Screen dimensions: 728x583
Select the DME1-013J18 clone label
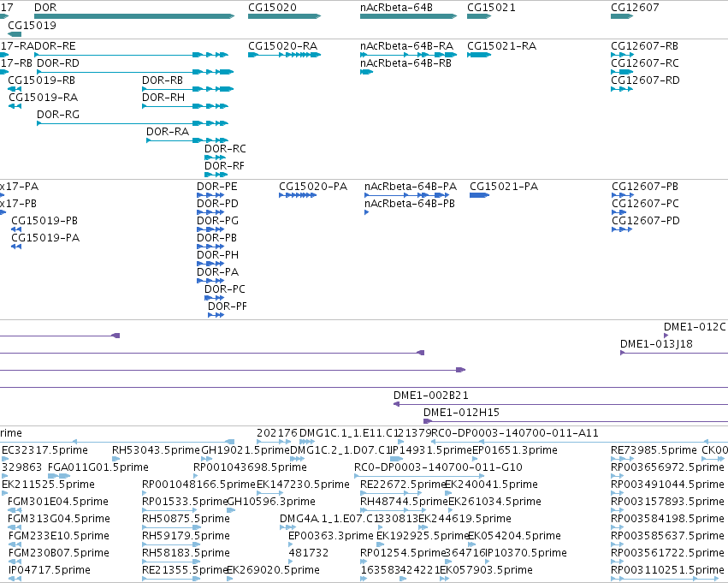[656, 344]
